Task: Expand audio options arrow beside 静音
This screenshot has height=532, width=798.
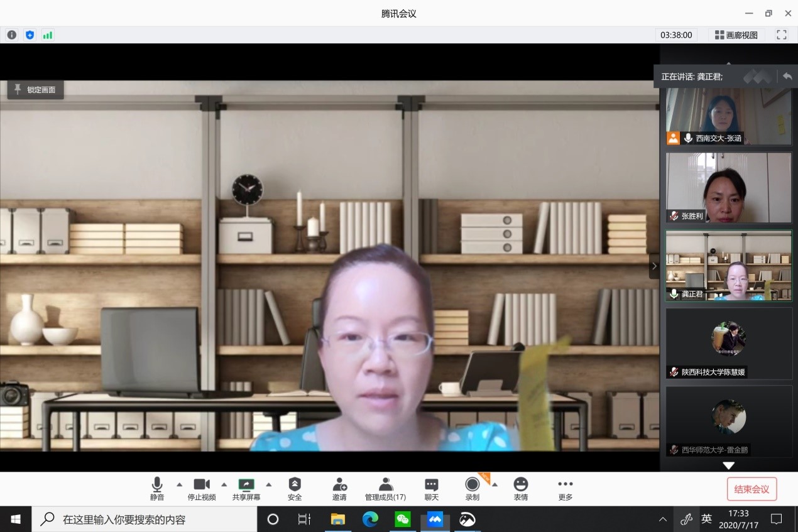Action: (179, 484)
